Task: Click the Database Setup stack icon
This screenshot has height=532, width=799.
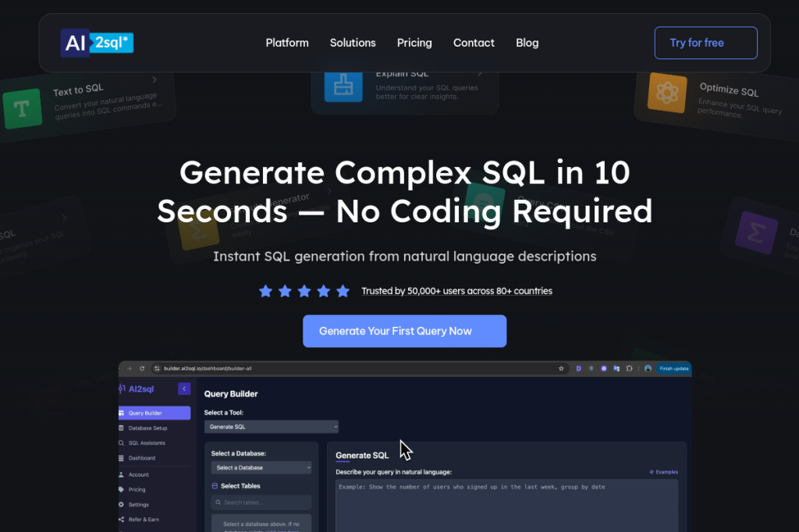Action: [x=121, y=428]
